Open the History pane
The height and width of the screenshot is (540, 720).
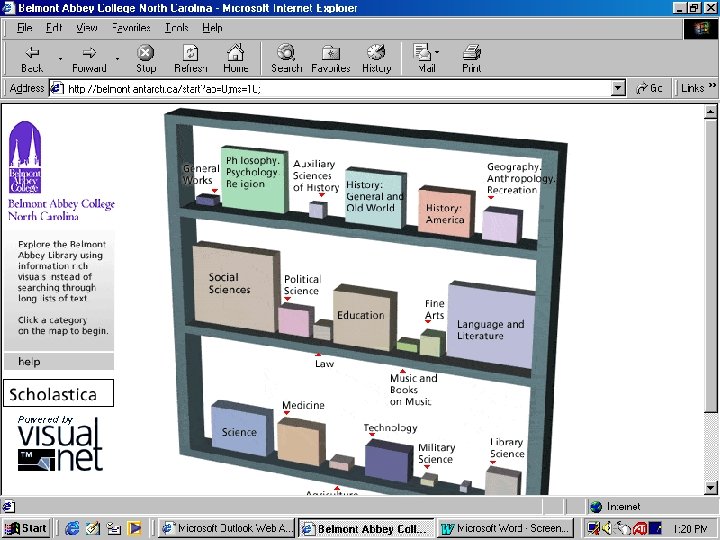pyautogui.click(x=377, y=59)
